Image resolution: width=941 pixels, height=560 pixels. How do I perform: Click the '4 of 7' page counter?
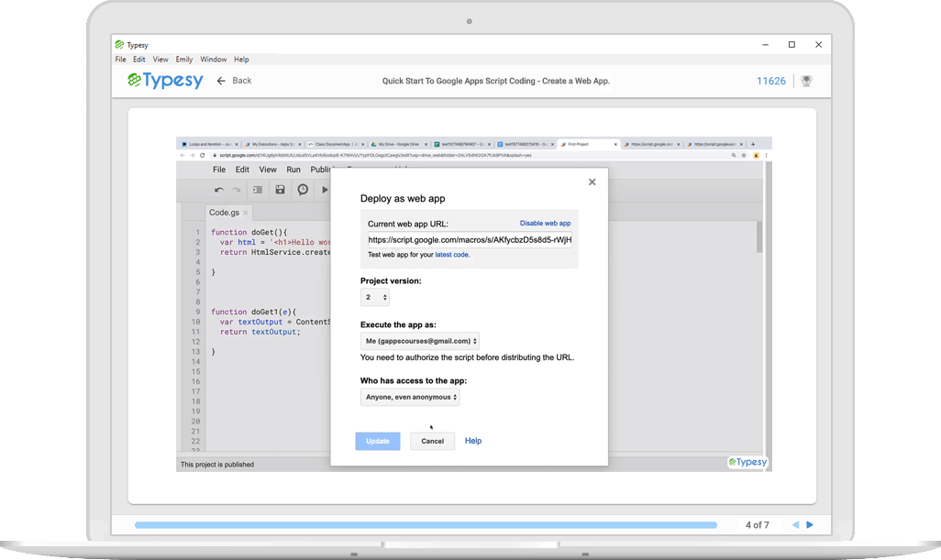click(757, 524)
